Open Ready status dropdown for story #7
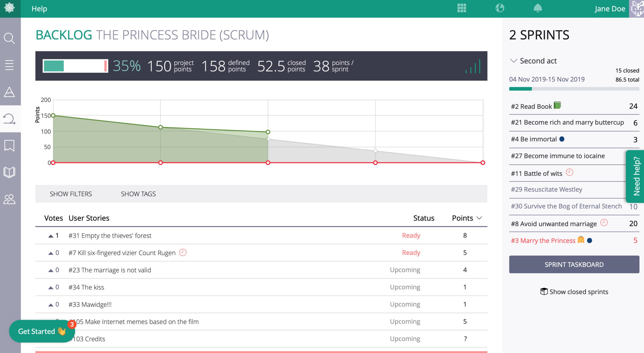Image resolution: width=644 pixels, height=353 pixels. [x=411, y=253]
